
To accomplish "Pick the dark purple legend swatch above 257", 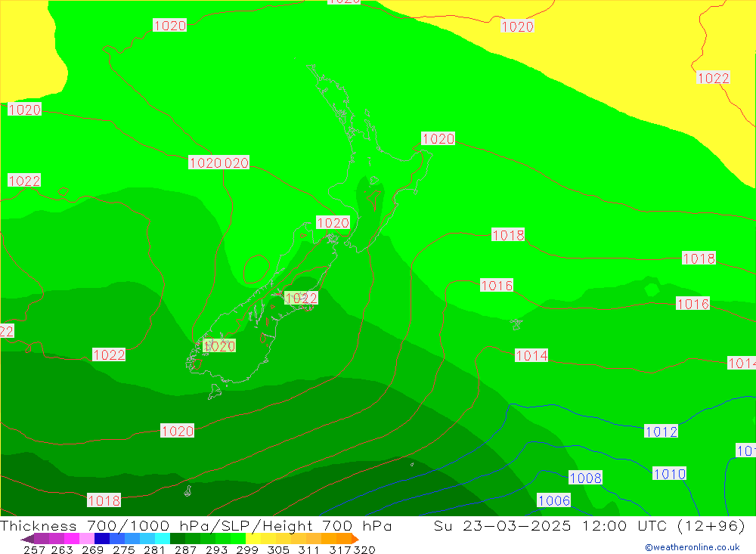I will 41,539.
